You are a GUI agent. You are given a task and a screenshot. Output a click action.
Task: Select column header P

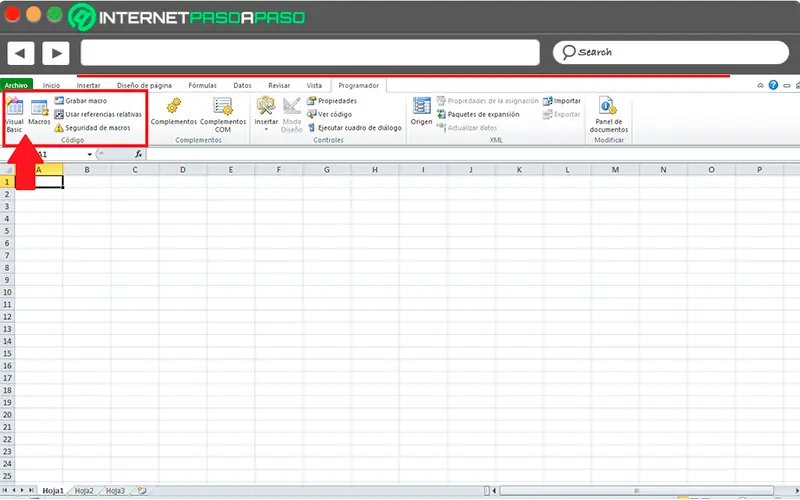coord(759,169)
